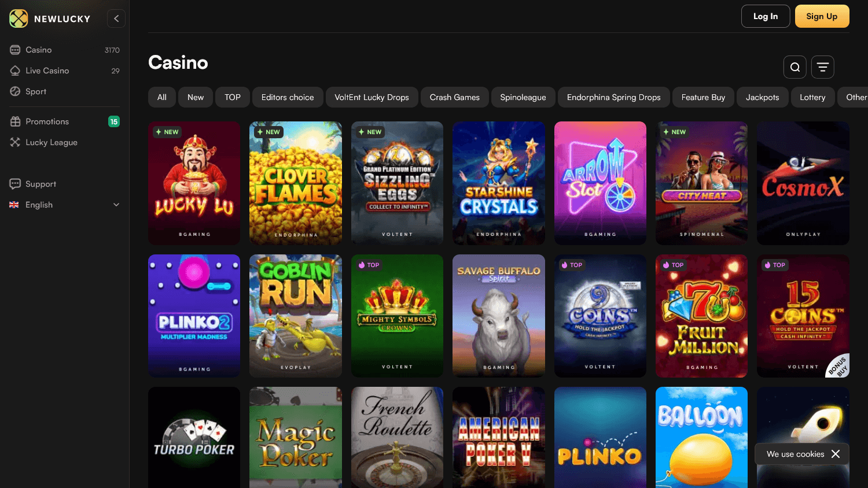This screenshot has height=488, width=868.
Task: Collapse the sidebar with the arrow button
Action: click(x=116, y=18)
